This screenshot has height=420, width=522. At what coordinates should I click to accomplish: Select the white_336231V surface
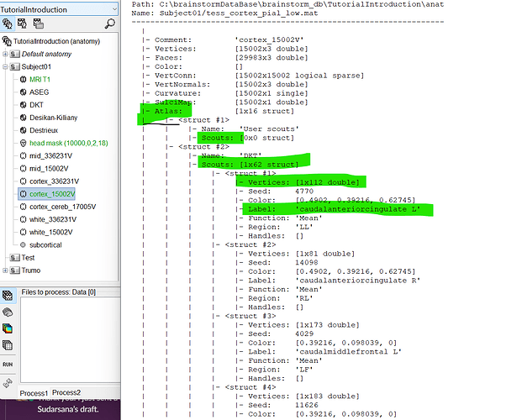pos(53,219)
